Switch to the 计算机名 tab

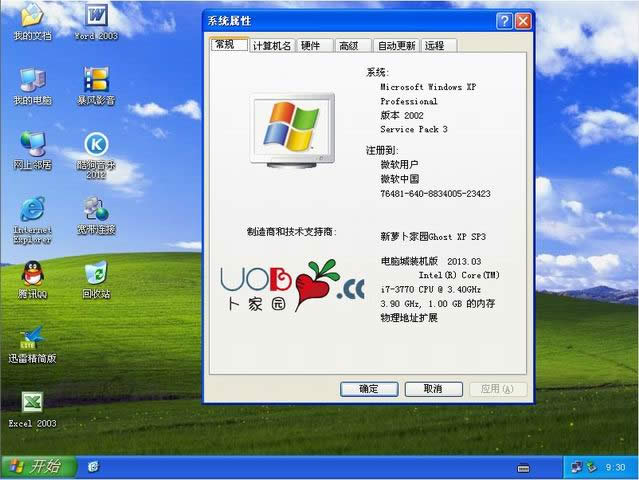[272, 45]
